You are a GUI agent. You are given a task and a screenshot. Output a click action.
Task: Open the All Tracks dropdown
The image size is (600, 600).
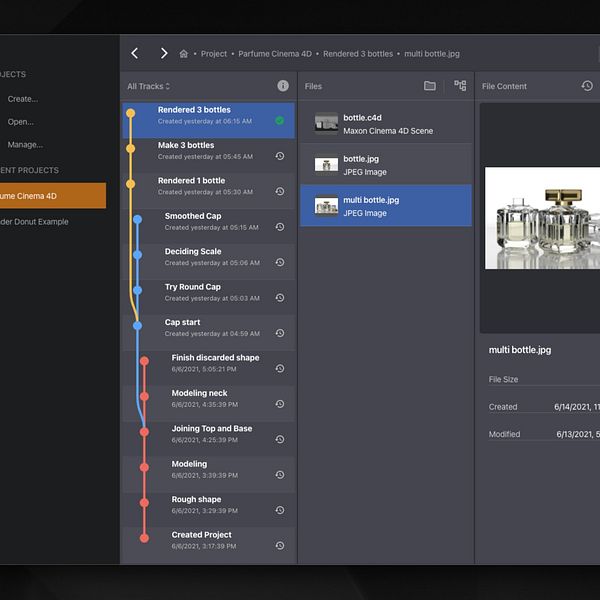tap(148, 86)
